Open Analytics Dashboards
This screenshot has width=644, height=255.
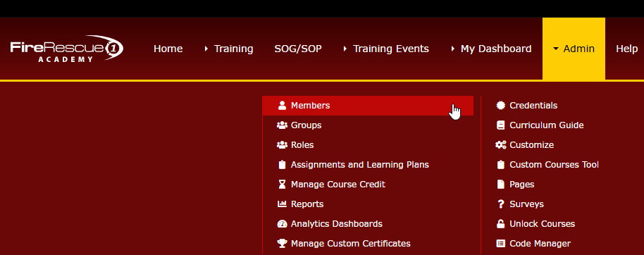click(x=336, y=224)
